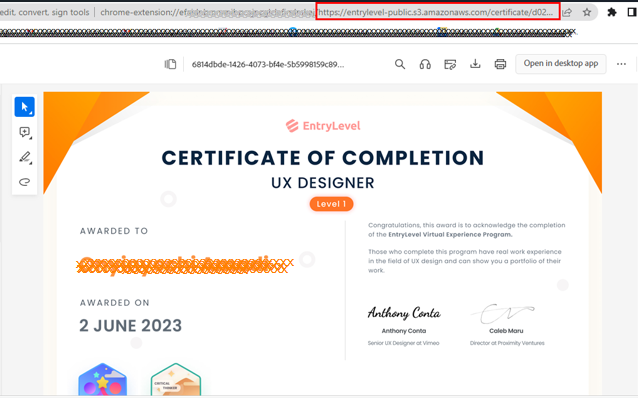
Task: Click the AWARDED TO label
Action: pyautogui.click(x=114, y=231)
